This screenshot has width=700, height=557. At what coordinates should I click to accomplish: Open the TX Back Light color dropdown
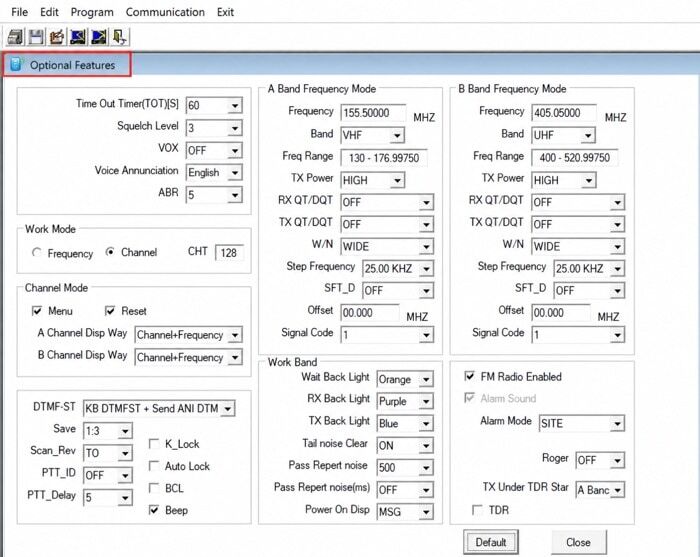click(x=405, y=423)
